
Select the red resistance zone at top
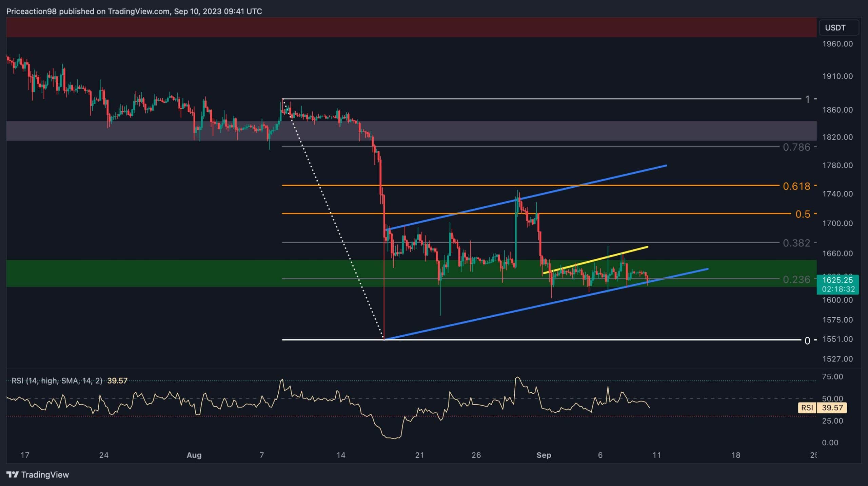pos(407,27)
